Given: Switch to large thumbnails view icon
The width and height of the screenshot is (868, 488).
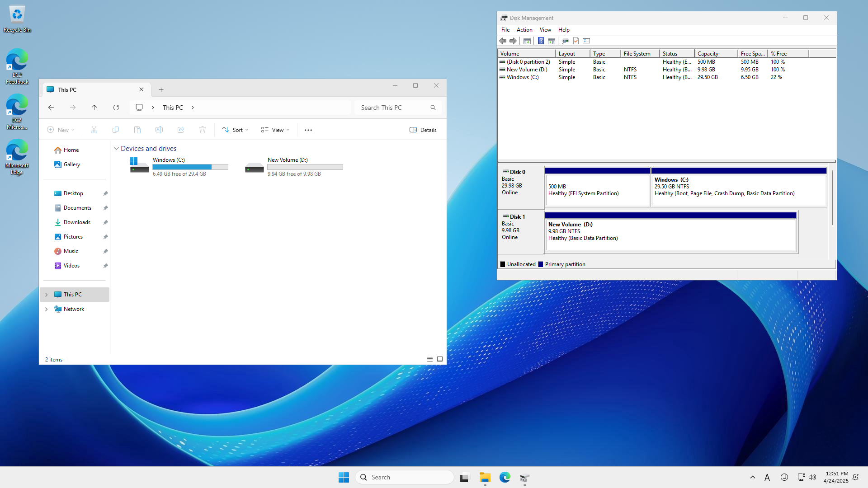Looking at the screenshot, I should pyautogui.click(x=440, y=360).
